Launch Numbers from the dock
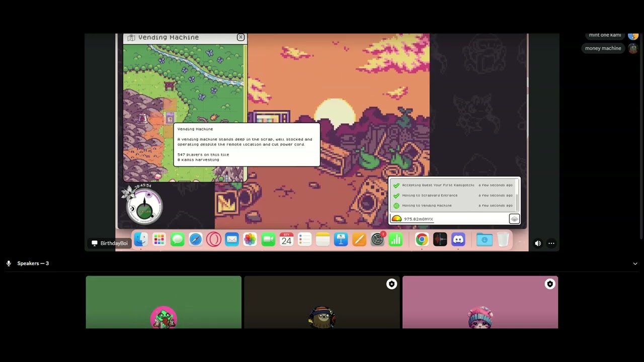Image resolution: width=644 pixels, height=362 pixels. pos(395,240)
